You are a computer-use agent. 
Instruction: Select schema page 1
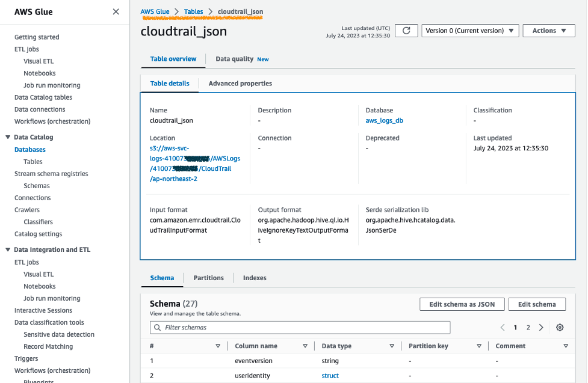pos(515,328)
